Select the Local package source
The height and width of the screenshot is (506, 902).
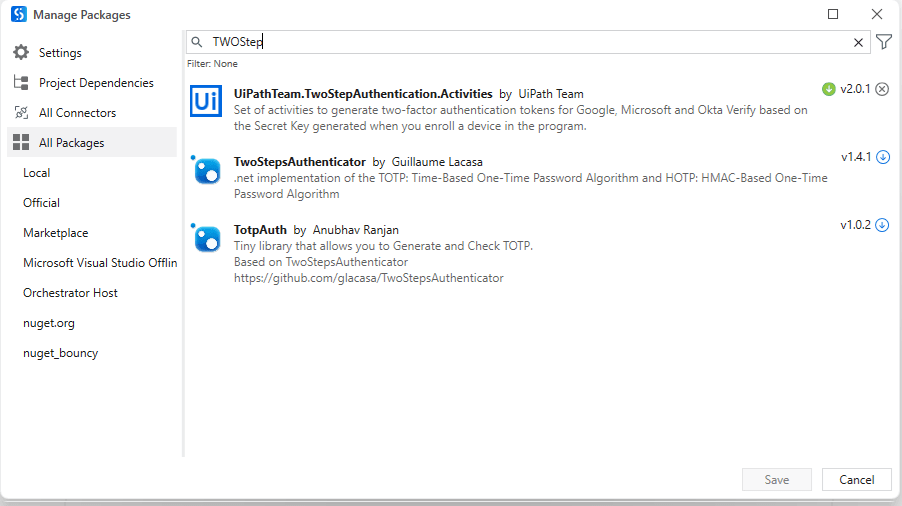tap(37, 173)
